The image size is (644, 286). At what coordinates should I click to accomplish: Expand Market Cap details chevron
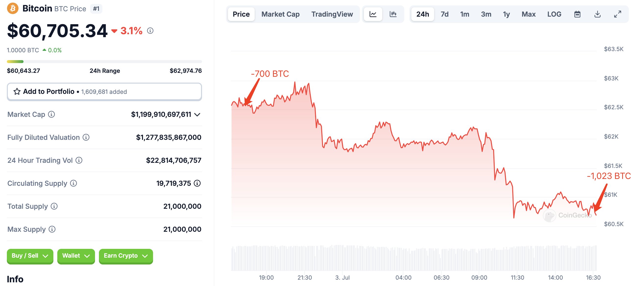pos(197,115)
